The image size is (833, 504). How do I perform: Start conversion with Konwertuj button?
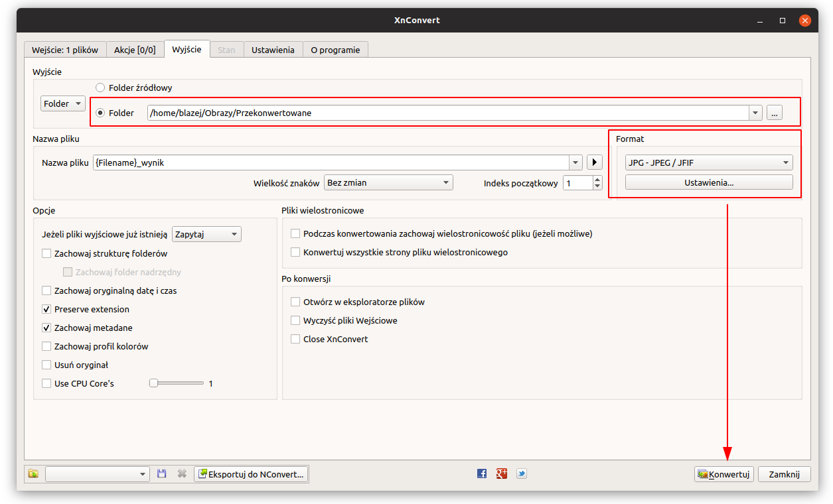click(x=723, y=474)
